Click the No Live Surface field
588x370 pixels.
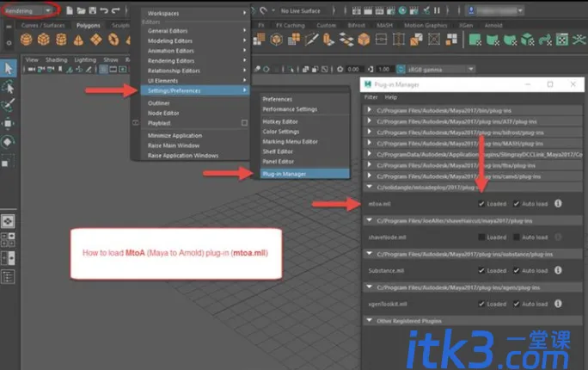[301, 11]
